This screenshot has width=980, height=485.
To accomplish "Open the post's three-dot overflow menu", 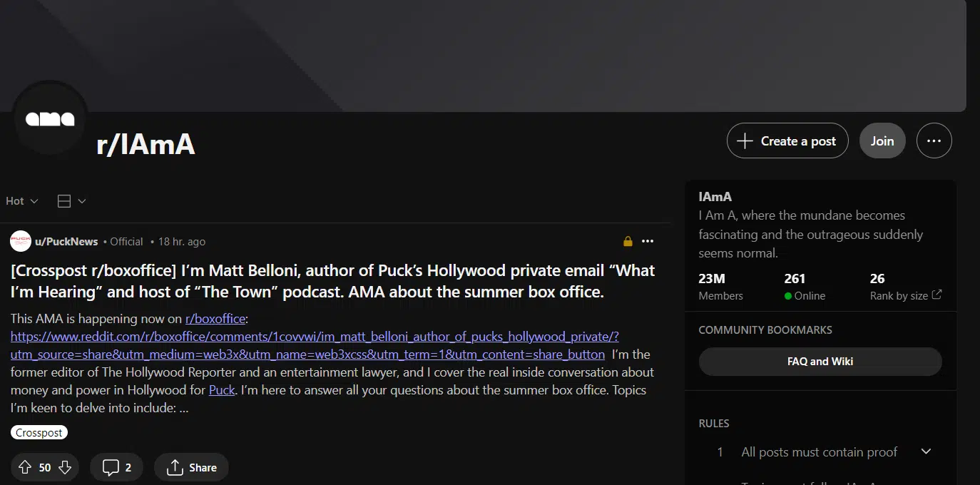I will (x=648, y=241).
